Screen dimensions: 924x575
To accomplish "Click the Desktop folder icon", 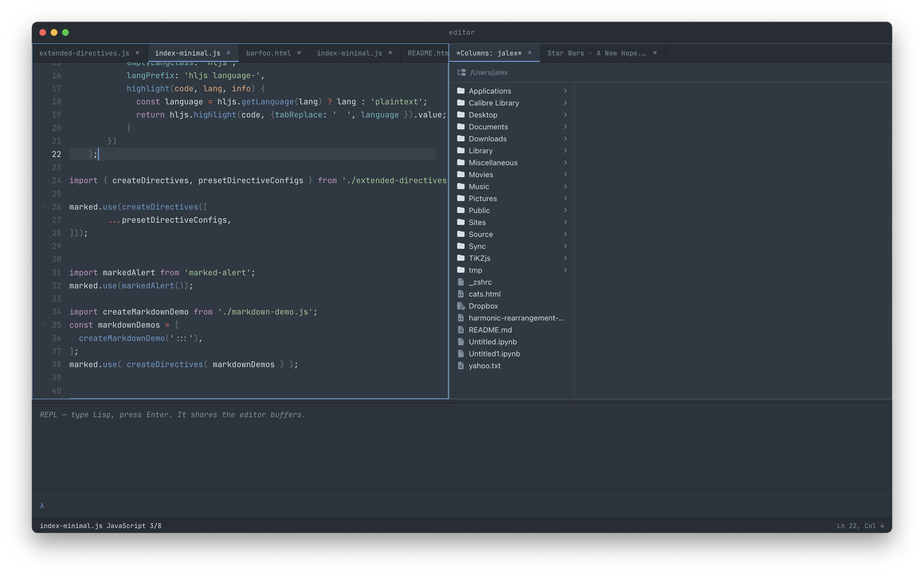I will pos(461,115).
